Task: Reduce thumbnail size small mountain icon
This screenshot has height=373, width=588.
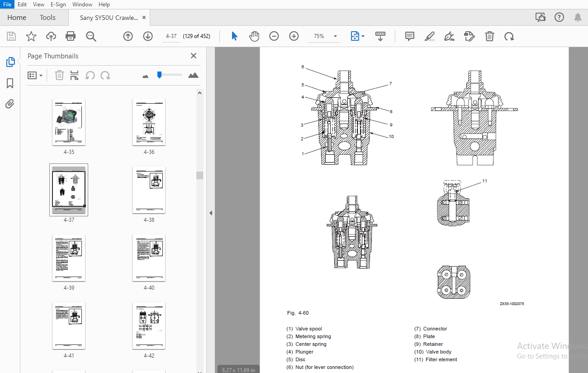Action: [145, 76]
